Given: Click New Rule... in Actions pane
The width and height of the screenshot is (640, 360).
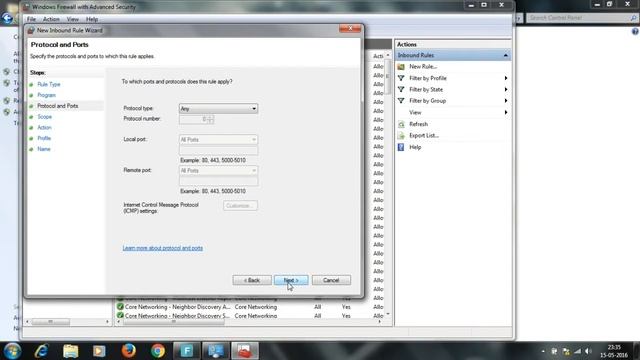Looking at the screenshot, I should 423,67.
